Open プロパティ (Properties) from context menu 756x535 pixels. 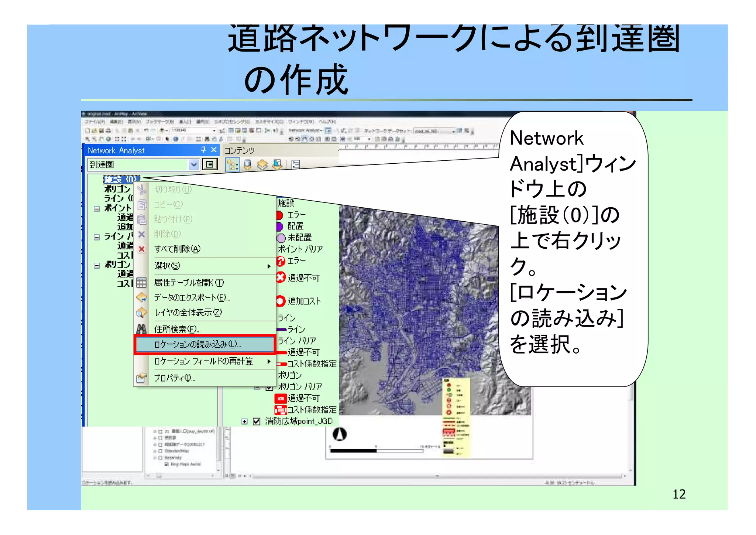click(205, 378)
